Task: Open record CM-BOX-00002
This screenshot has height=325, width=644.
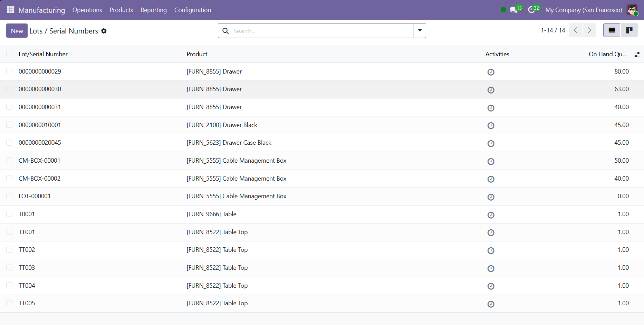Action: [x=39, y=179]
